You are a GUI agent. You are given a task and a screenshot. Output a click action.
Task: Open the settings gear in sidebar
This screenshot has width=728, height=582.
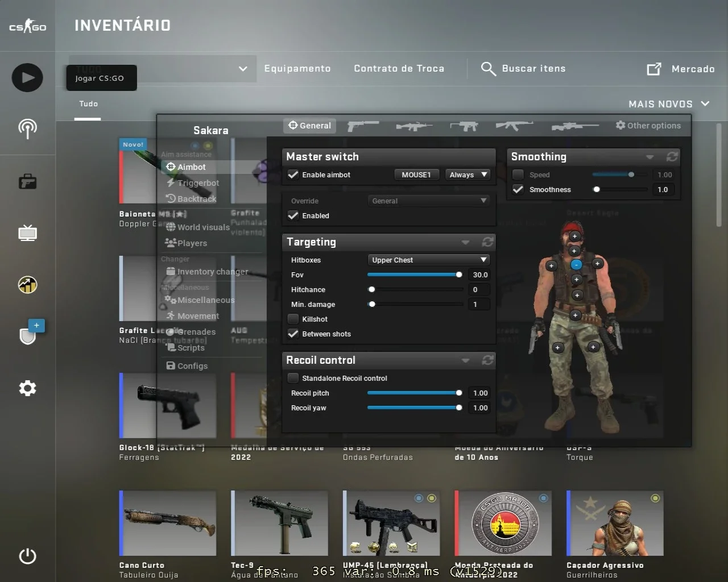(27, 388)
